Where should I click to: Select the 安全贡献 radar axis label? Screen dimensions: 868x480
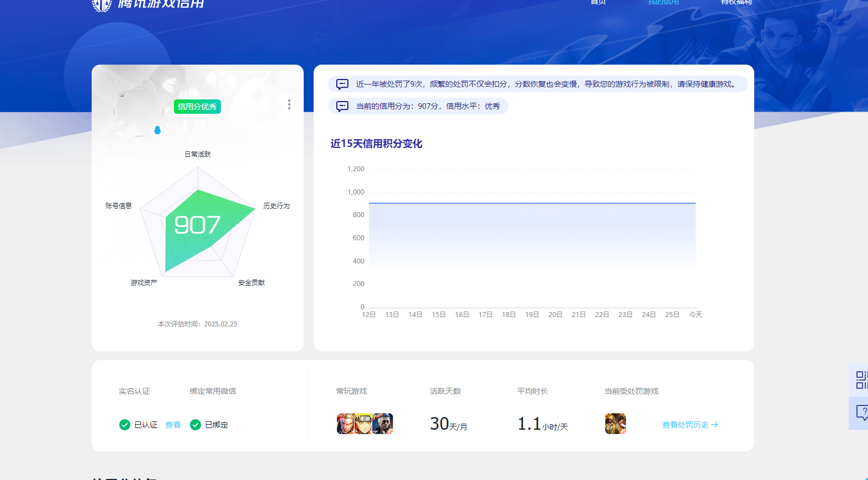[252, 282]
